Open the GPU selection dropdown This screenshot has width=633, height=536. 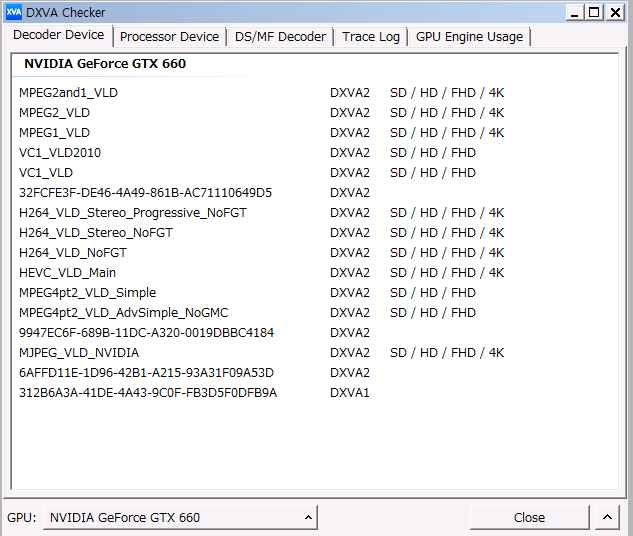(180, 517)
